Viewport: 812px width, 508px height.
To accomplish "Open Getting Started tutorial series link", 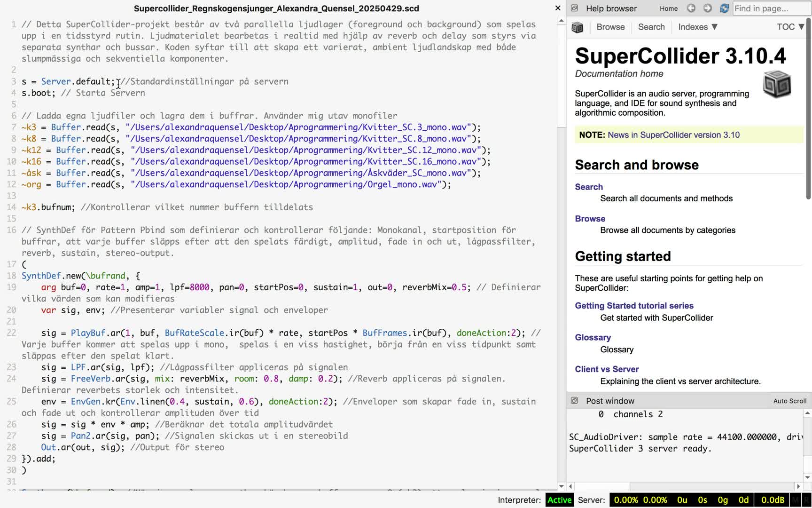I will [634, 306].
